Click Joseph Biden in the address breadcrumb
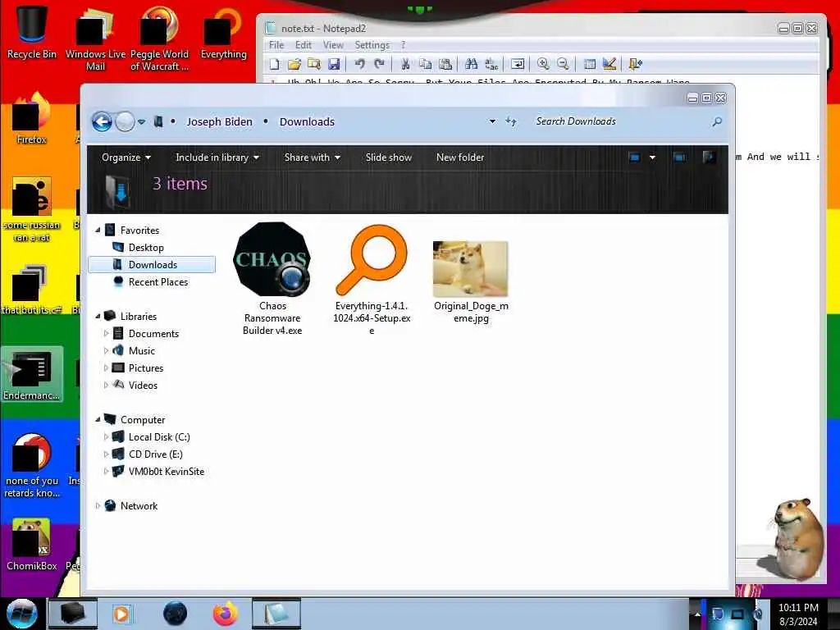Viewport: 840px width, 630px height. [219, 121]
